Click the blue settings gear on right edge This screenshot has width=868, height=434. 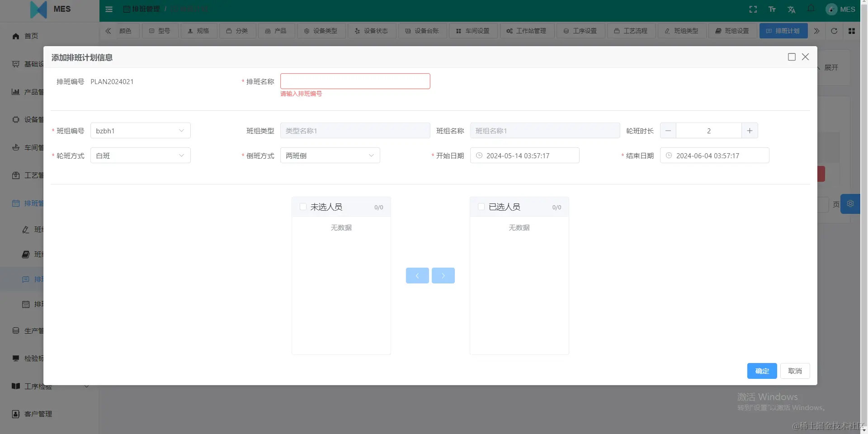[x=850, y=203]
